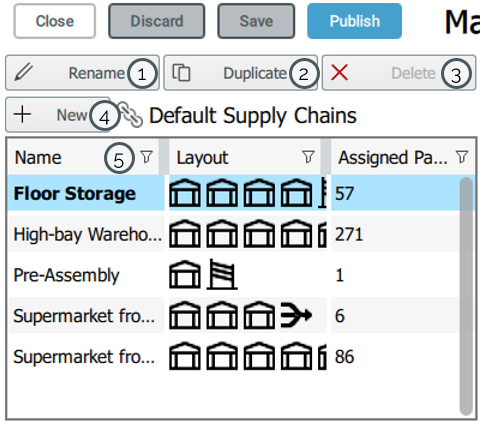Click first warehouse icon in Floor Storage row
This screenshot has height=426, width=485.
(185, 193)
